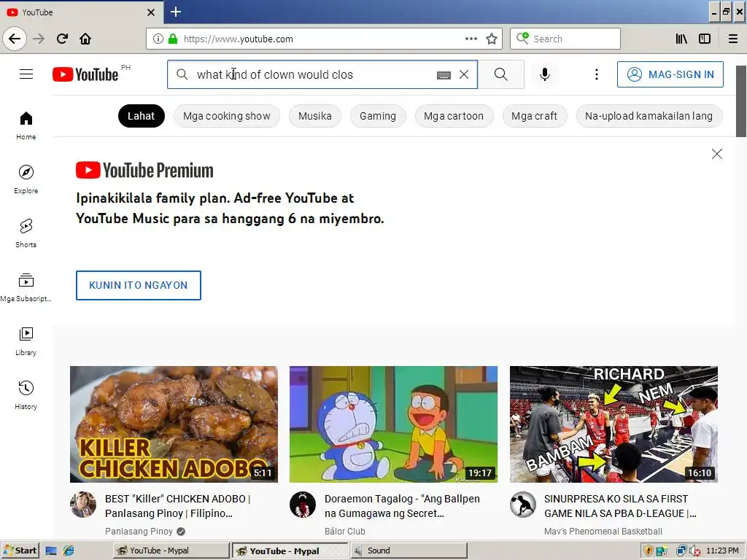Click the MAG-SIGN IN button
Viewport: 747px width, 560px height.
[x=670, y=74]
